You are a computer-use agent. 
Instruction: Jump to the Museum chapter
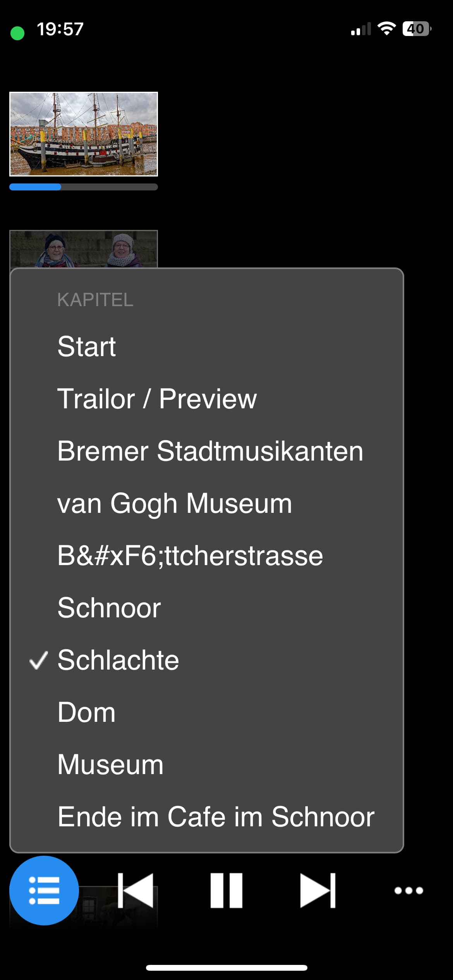point(207,764)
